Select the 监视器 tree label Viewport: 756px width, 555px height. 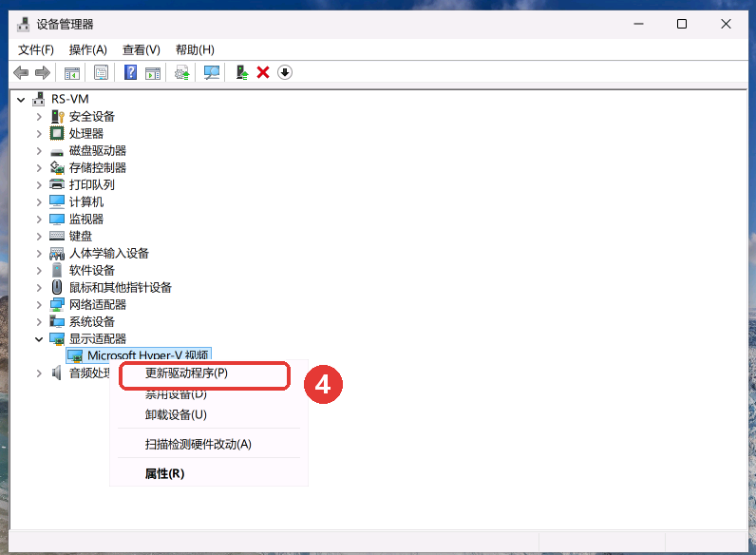point(86,220)
